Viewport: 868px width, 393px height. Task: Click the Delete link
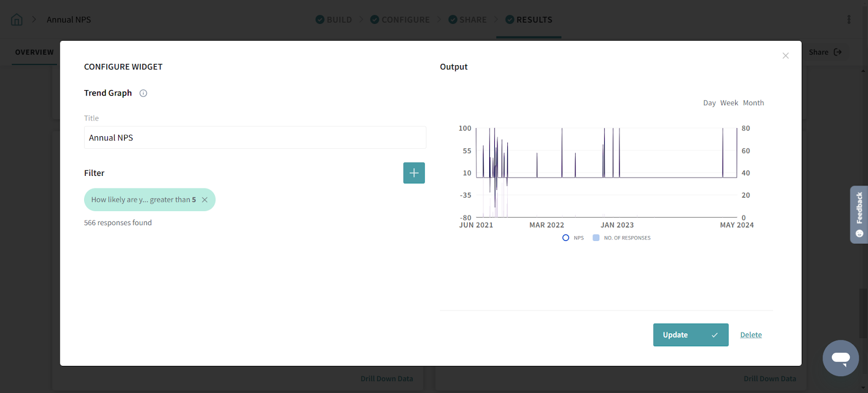751,335
